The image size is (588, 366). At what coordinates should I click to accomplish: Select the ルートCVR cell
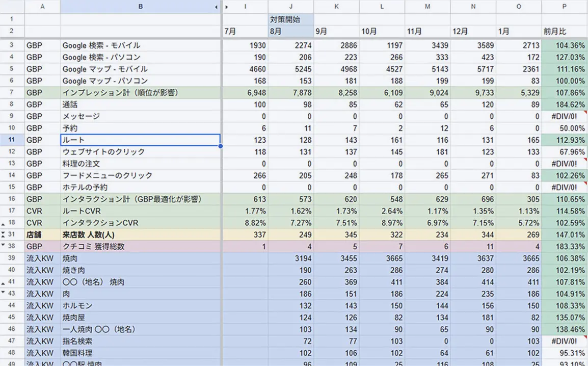tap(140, 211)
